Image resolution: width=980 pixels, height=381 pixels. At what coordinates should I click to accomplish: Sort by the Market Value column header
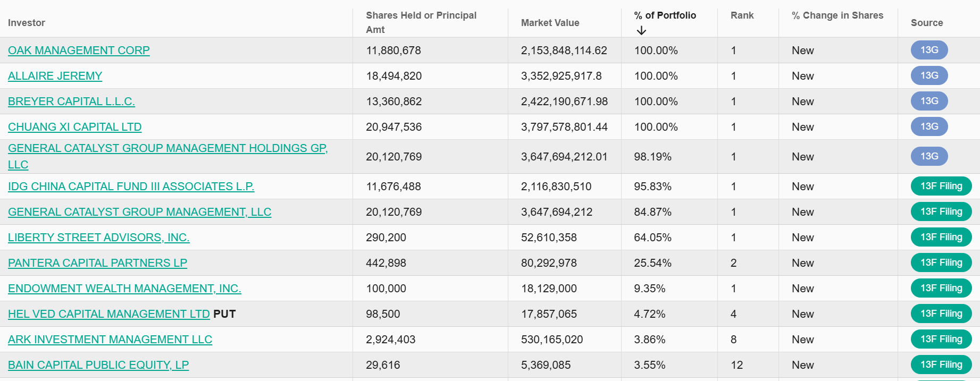click(x=550, y=23)
